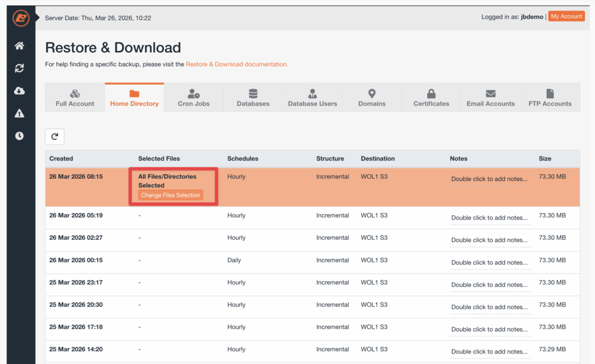Click the JetBackup logo icon in sidebar
The image size is (595, 364).
point(21,19)
